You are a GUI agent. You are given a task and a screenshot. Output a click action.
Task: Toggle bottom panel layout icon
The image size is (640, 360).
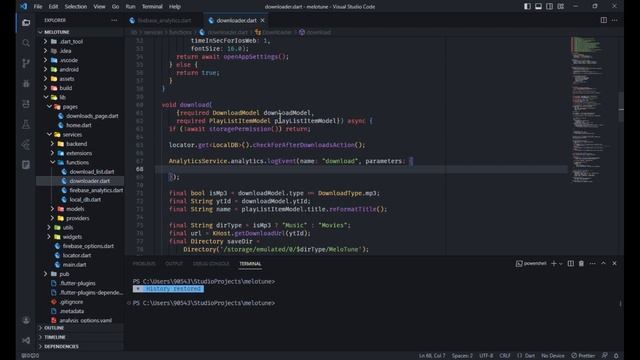click(x=538, y=6)
